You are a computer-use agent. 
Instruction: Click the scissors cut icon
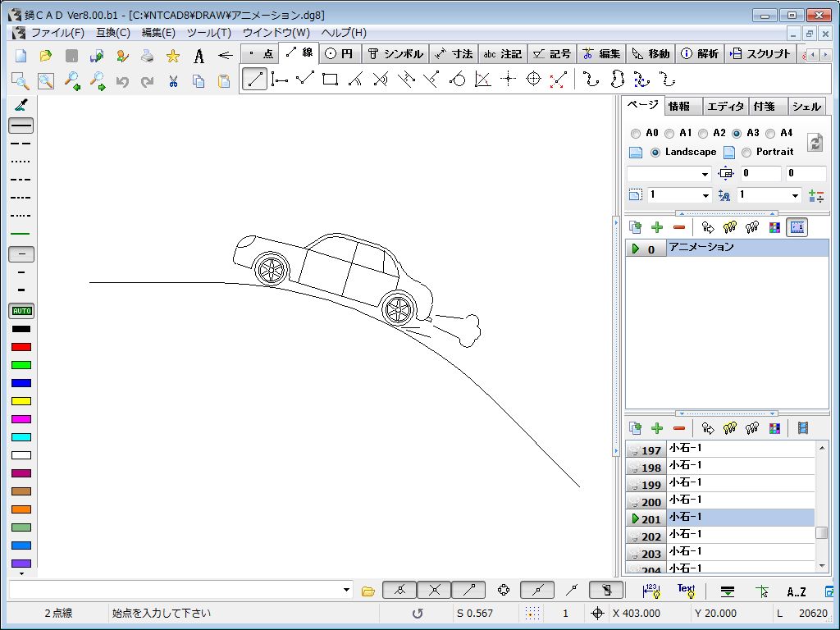[172, 81]
